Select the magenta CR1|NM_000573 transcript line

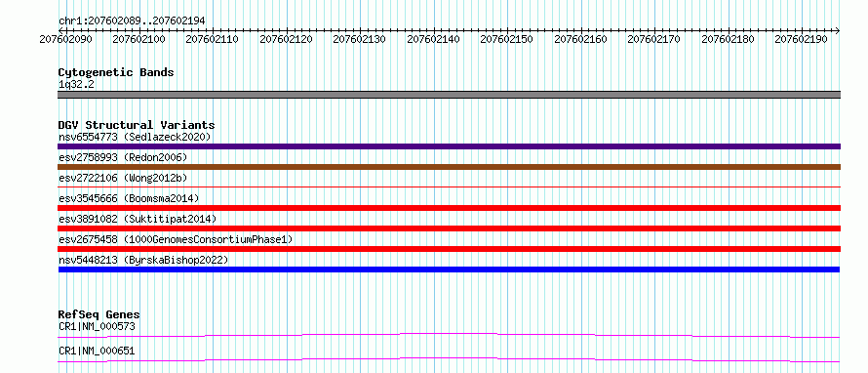coord(449,335)
